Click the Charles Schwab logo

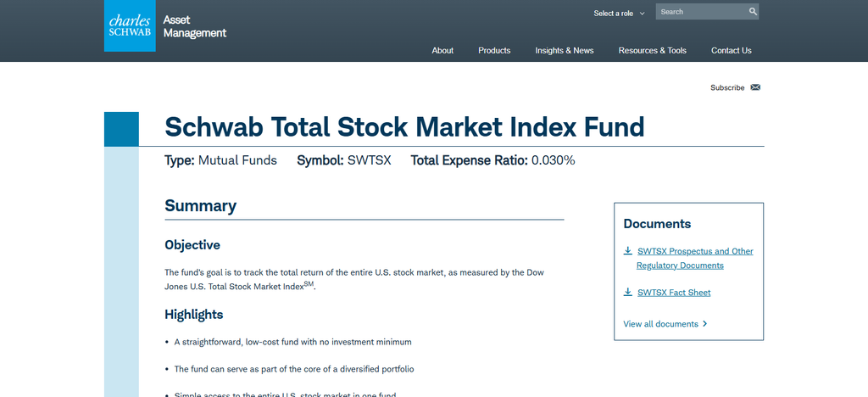pos(130,25)
